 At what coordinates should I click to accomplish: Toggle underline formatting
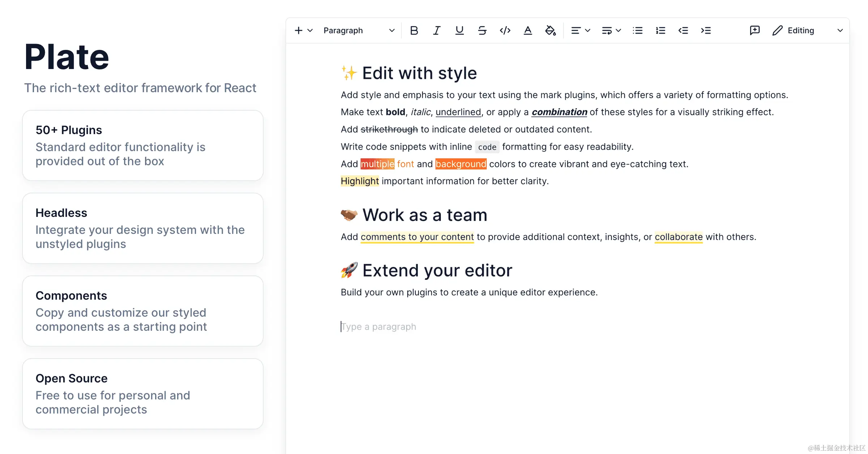pos(459,31)
